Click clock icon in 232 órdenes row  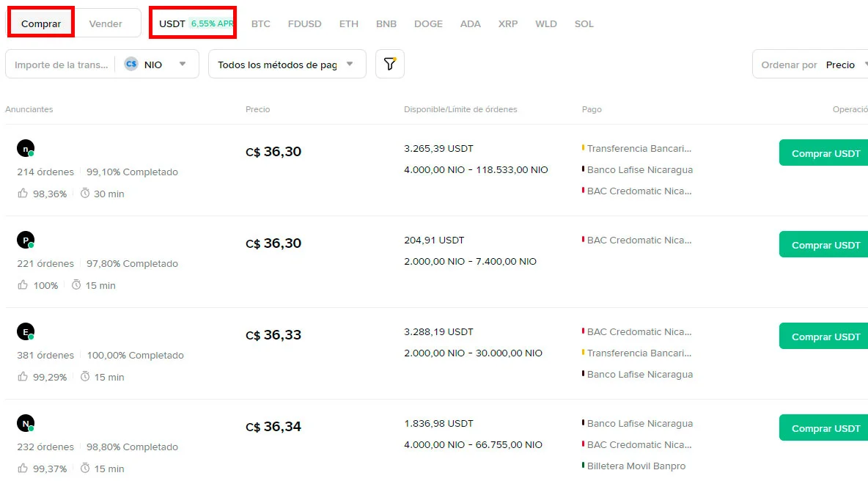click(85, 469)
